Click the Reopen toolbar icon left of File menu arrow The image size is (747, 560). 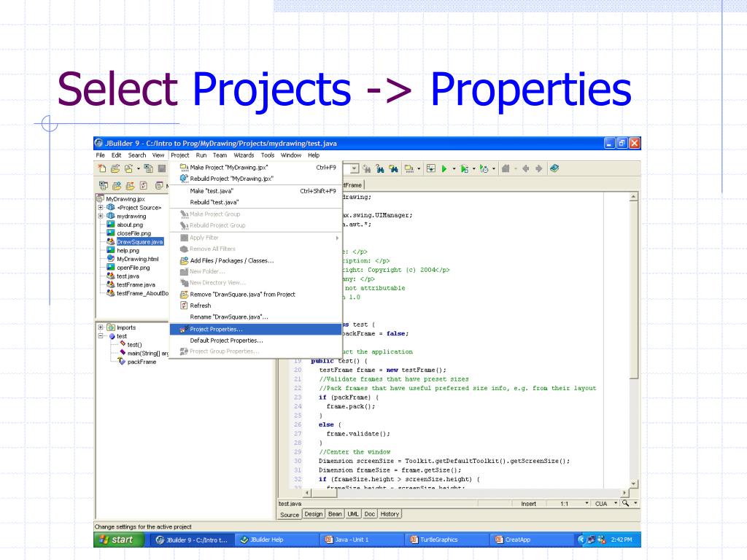pos(128,168)
